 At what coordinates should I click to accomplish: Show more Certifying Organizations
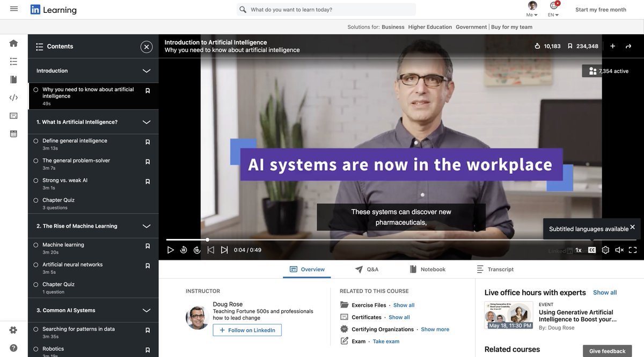tap(435, 330)
